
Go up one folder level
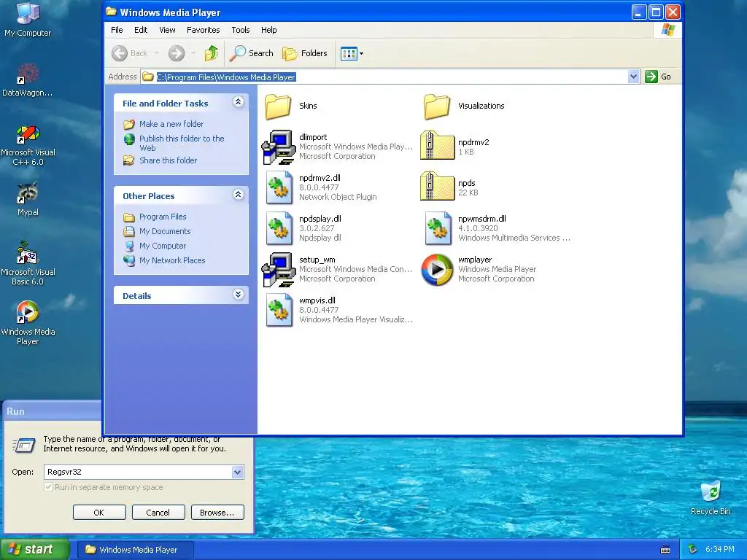click(211, 53)
